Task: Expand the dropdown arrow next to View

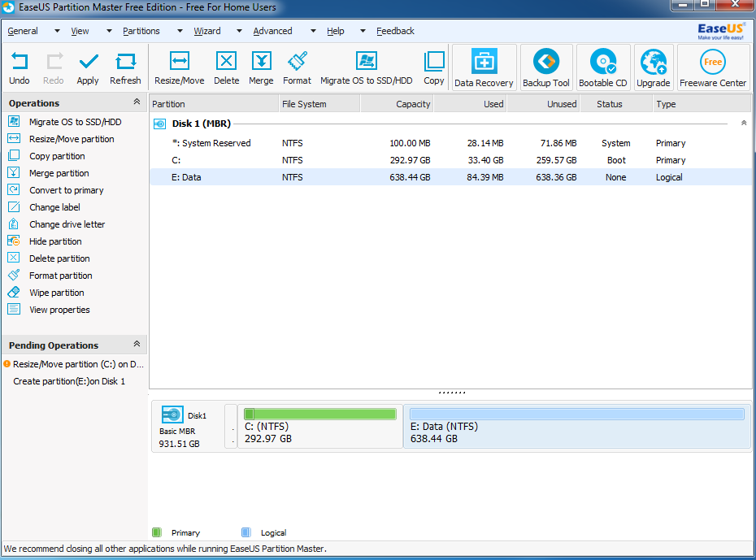Action: (x=109, y=31)
